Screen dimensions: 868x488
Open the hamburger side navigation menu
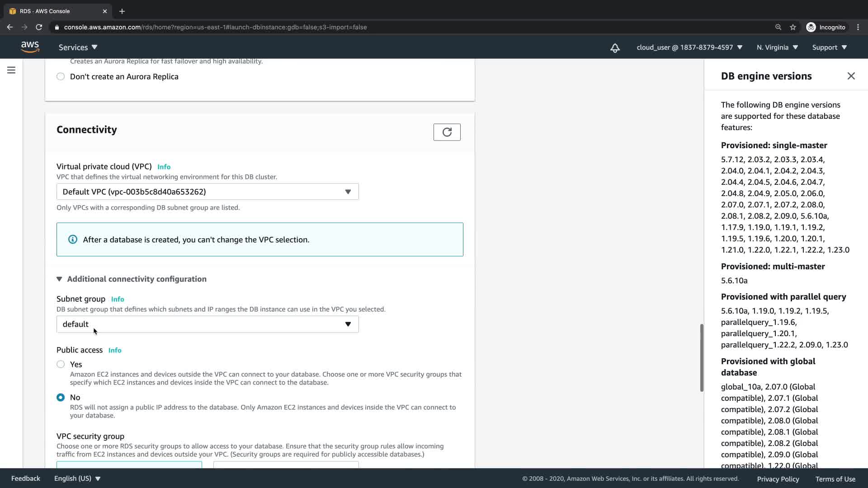tap(11, 70)
